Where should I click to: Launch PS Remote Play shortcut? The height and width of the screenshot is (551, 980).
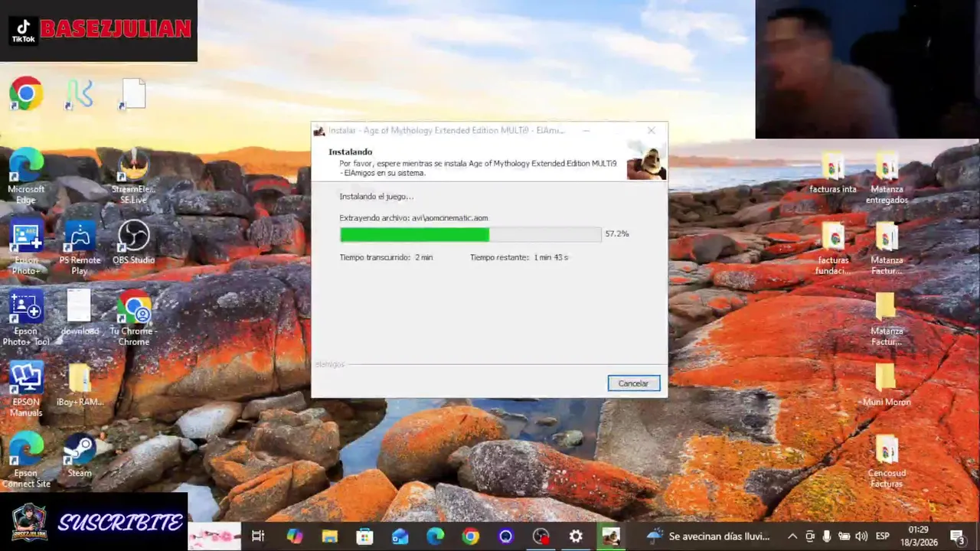[80, 247]
